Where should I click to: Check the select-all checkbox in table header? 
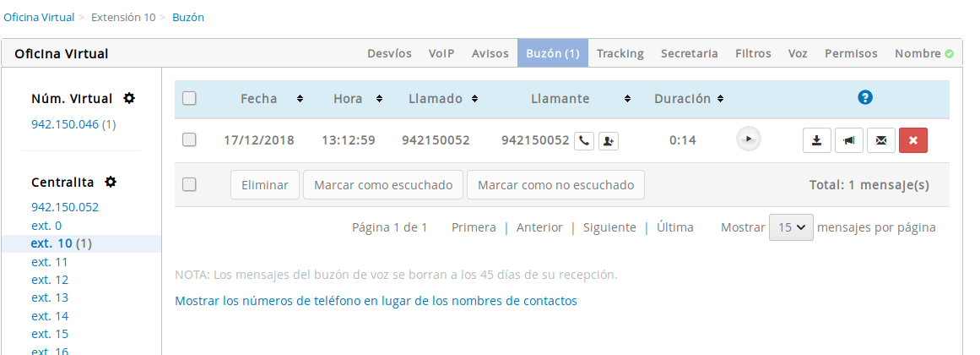[x=190, y=98]
